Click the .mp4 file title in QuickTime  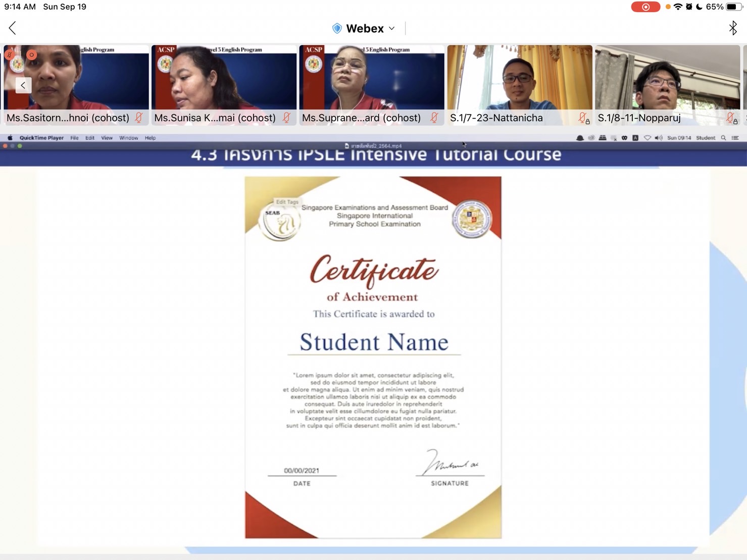[x=376, y=146]
